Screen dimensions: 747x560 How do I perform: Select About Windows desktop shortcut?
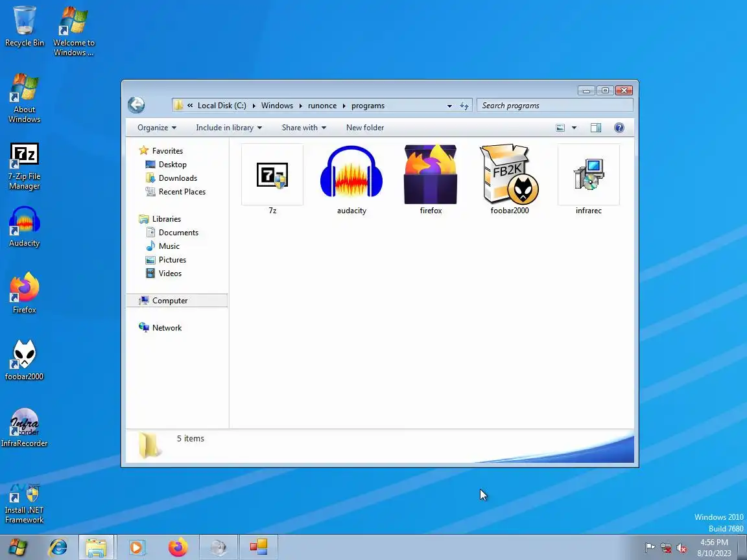click(x=24, y=98)
